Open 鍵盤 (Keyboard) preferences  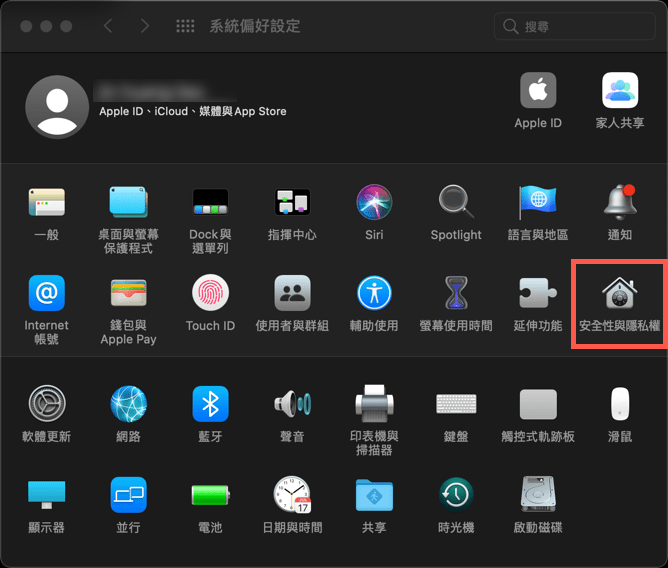(x=456, y=404)
